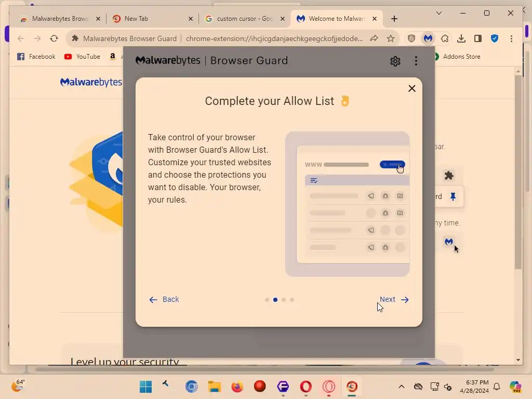
Task: Click Malwarebytes Browser Guard toolbar icon
Action: pyautogui.click(x=428, y=38)
